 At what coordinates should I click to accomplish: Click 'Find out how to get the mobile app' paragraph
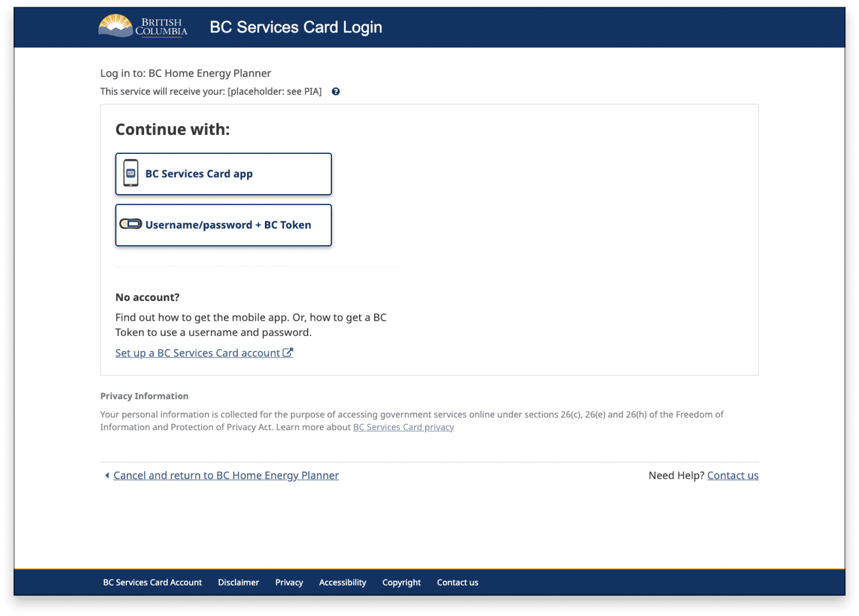[x=251, y=325]
